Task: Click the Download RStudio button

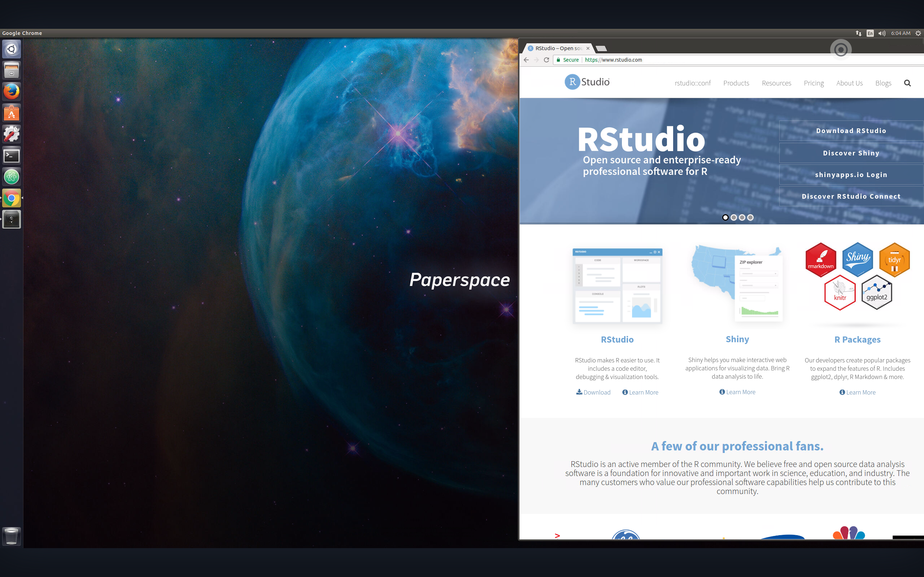Action: coord(851,131)
